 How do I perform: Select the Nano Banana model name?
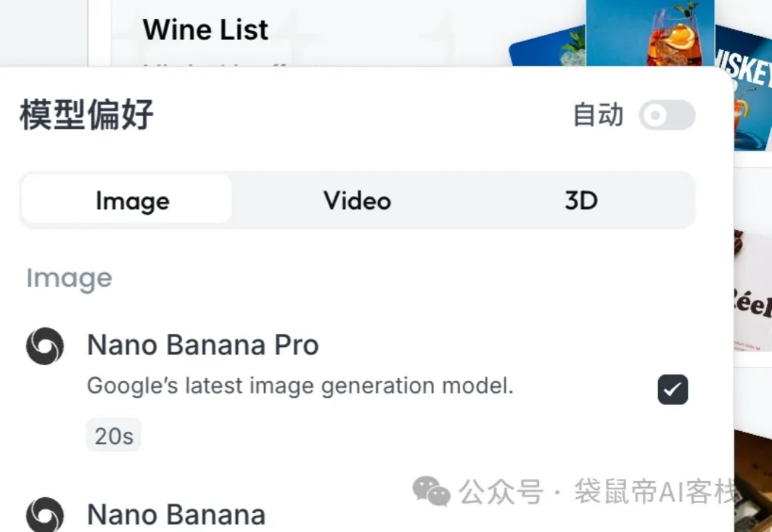tap(176, 515)
